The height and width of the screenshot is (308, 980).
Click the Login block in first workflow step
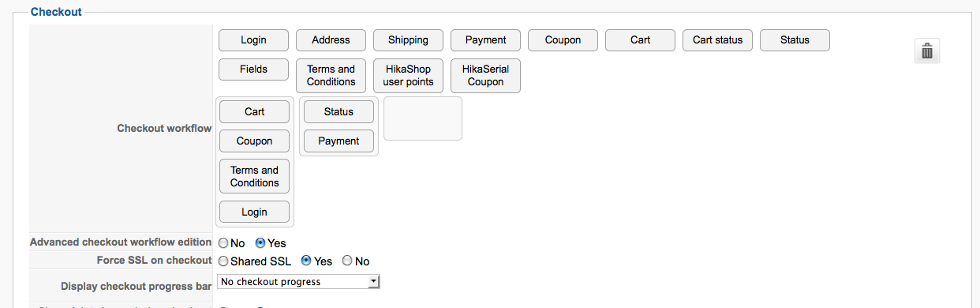[x=254, y=212]
